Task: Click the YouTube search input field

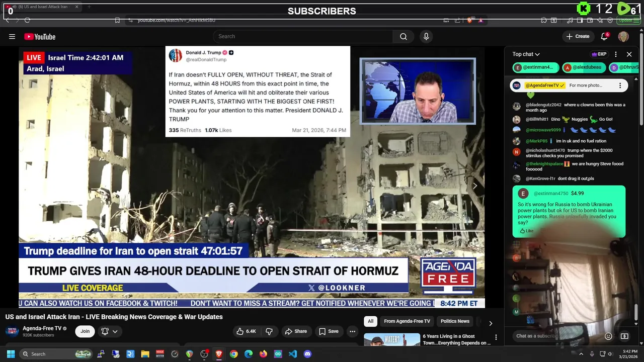Action: (303, 36)
